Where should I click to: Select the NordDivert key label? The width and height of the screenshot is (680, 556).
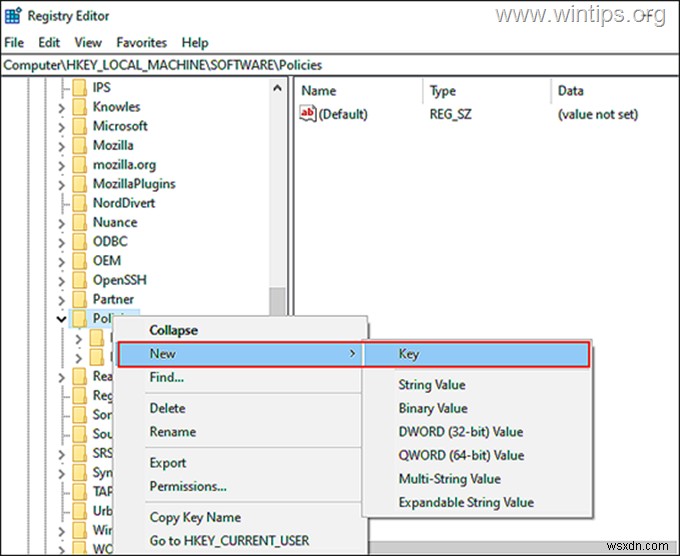click(x=124, y=203)
